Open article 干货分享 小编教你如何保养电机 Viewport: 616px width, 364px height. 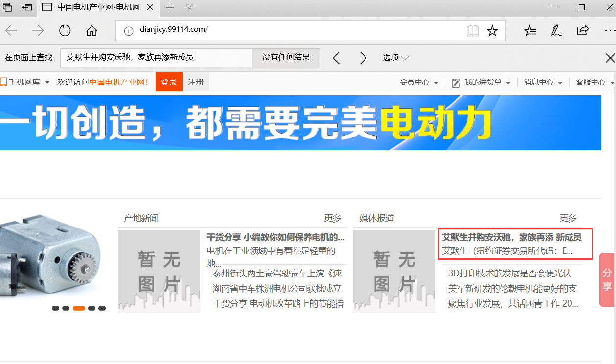276,238
